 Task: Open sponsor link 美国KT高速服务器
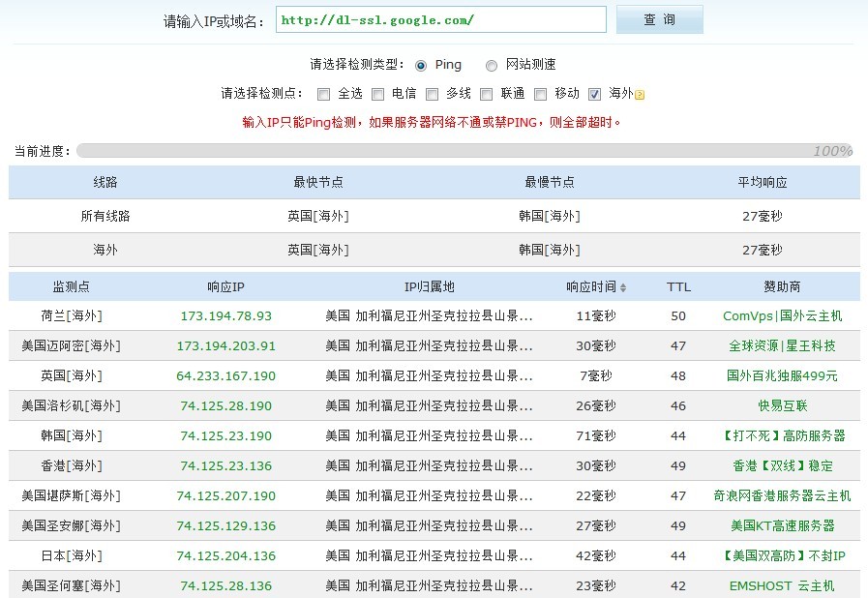[782, 525]
